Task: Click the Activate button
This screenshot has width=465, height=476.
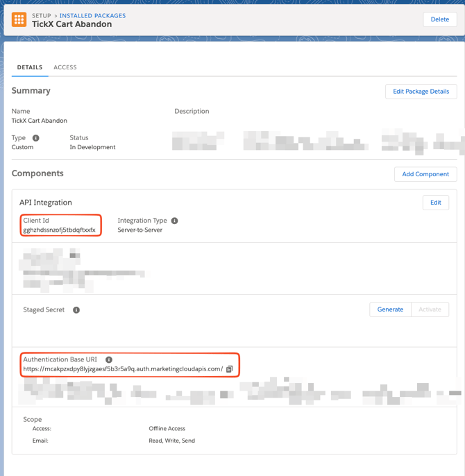Action: point(430,309)
